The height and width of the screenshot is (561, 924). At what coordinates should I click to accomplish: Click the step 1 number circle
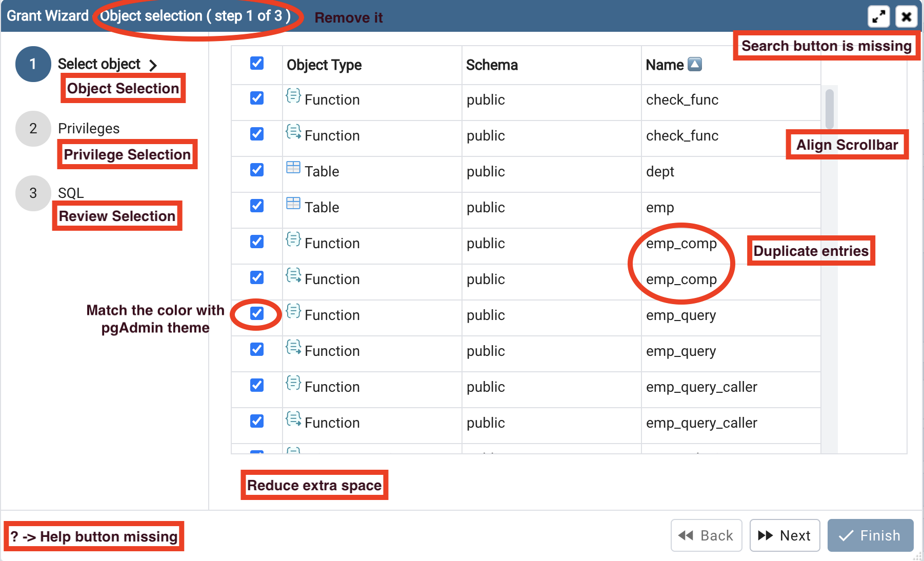[x=33, y=64]
